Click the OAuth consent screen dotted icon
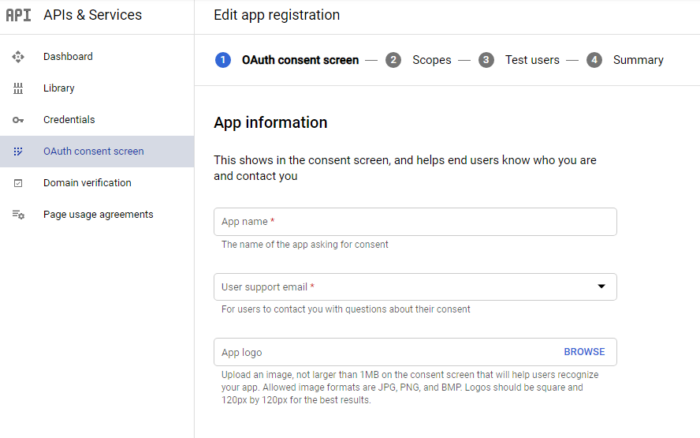Screen dimensions: 700x438 pos(18,151)
